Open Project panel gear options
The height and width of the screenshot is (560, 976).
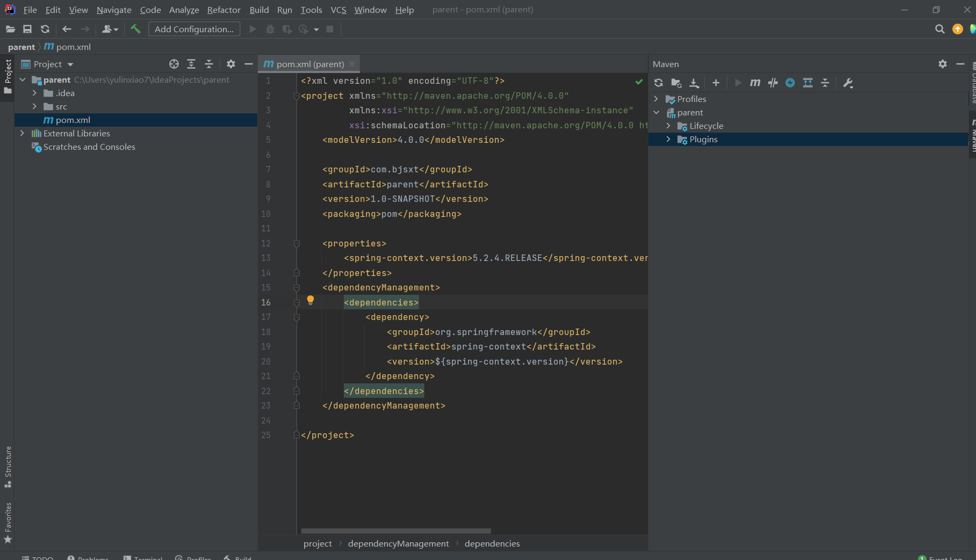[x=231, y=64]
